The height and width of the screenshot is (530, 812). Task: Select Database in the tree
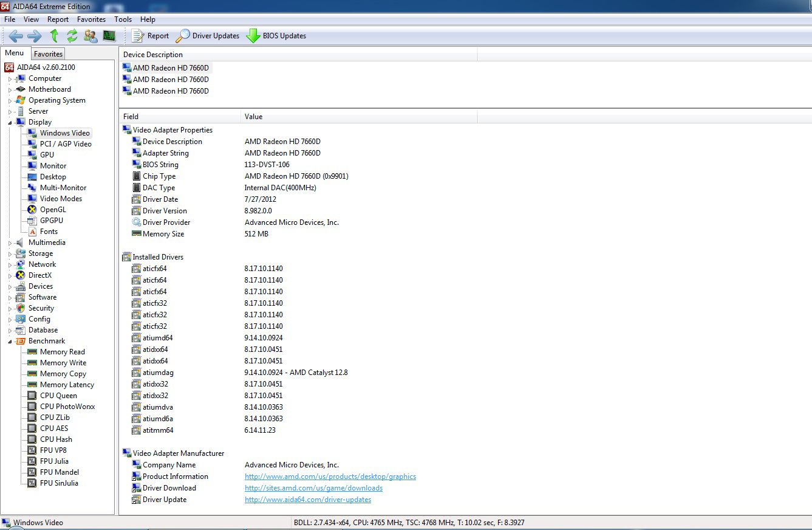43,330
